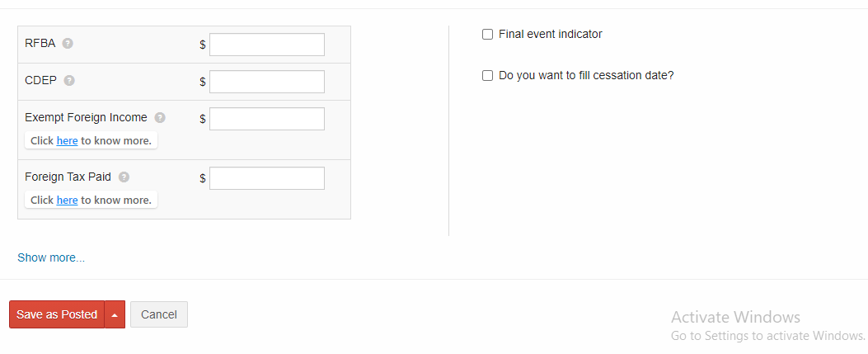Screen dimensions: 868x354
Task: Select the CDEP amount input box
Action: [267, 82]
